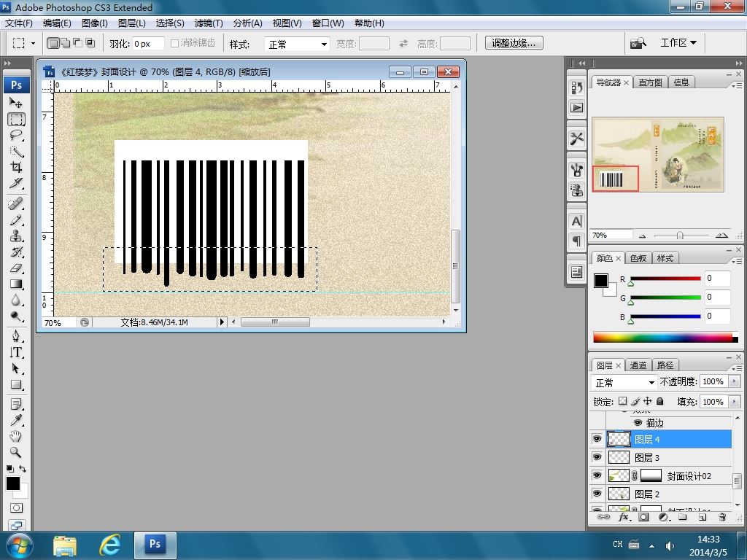Viewport: 747px width, 560px height.
Task: Click the R value input field
Action: coord(718,278)
